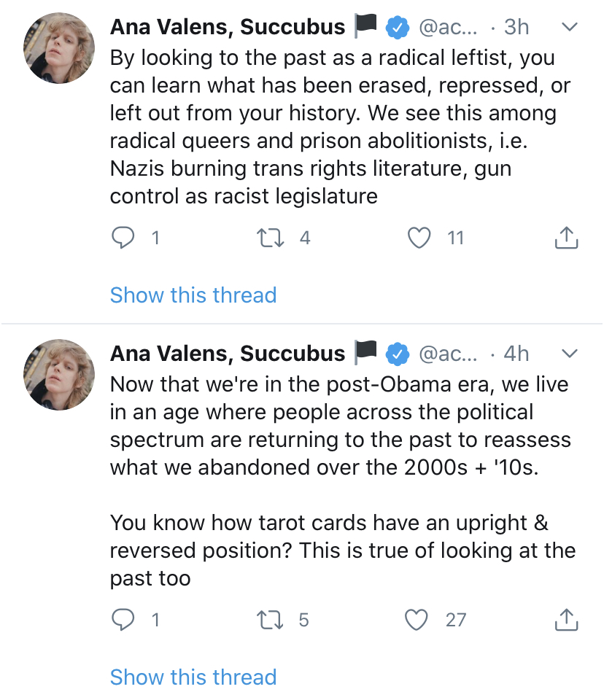604x700 pixels.
Task: Share the radical leftist history tweet
Action: tap(566, 238)
